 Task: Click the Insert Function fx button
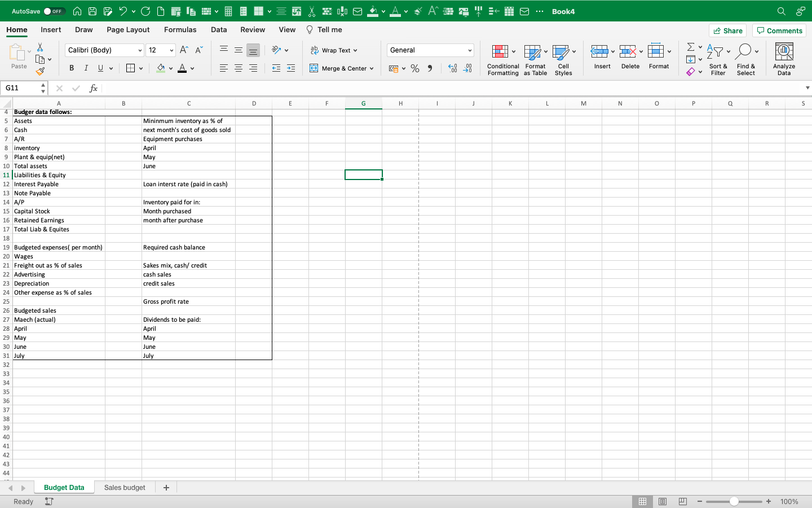coord(94,88)
